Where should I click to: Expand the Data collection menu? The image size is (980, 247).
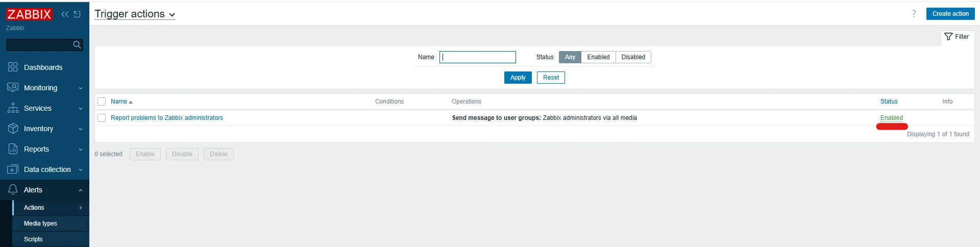(x=44, y=169)
